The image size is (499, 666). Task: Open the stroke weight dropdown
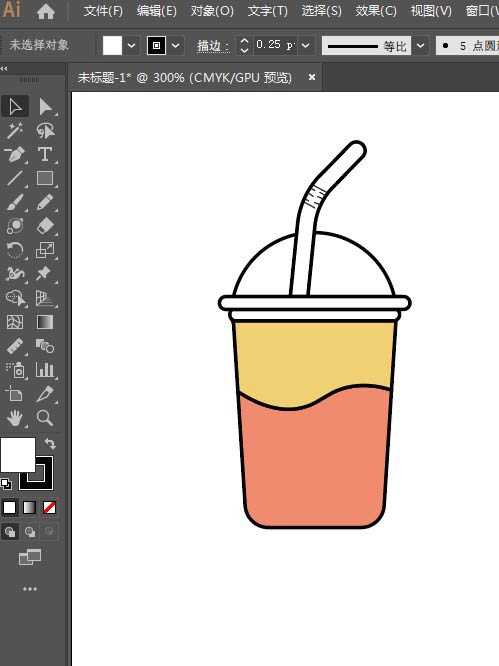click(306, 45)
